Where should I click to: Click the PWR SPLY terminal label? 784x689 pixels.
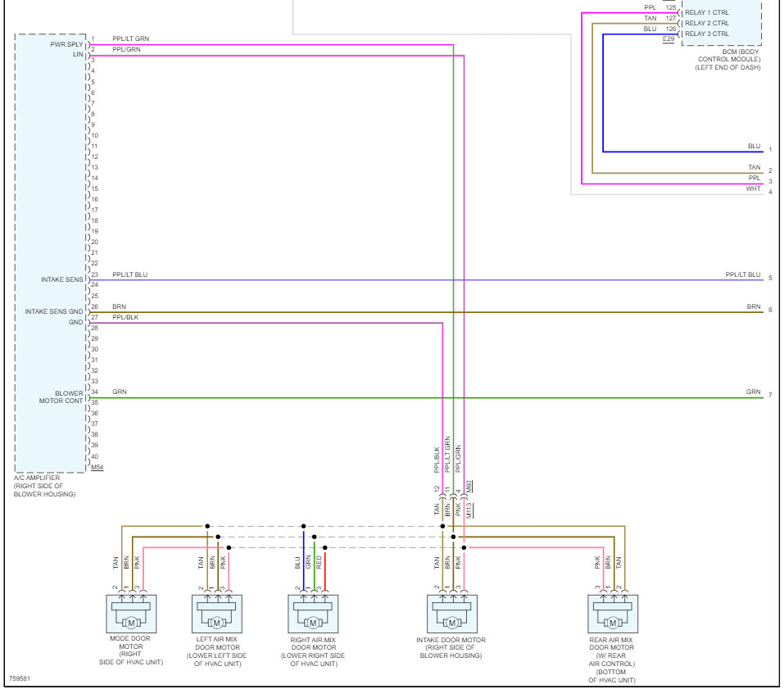tap(66, 44)
